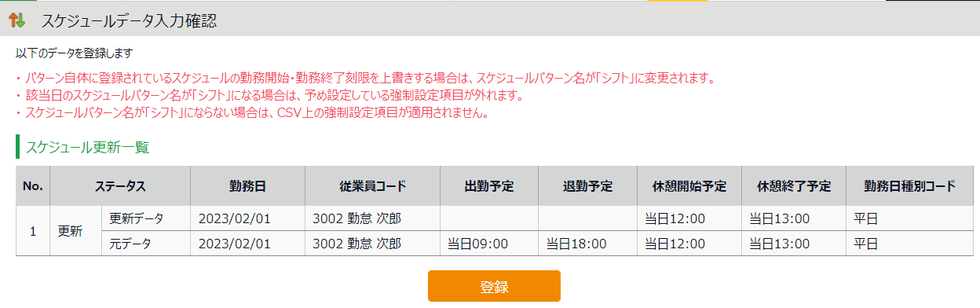Click the up-down arrows header icon
This screenshot has height=308, width=980.
(17, 20)
